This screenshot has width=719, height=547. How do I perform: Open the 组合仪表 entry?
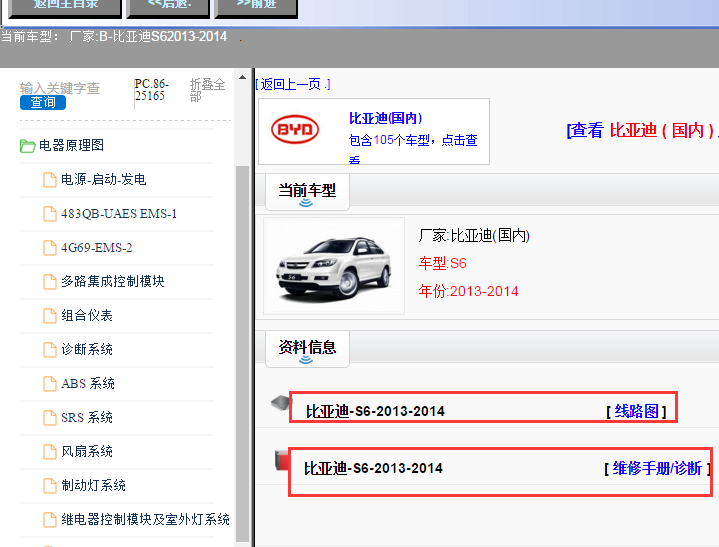point(87,315)
